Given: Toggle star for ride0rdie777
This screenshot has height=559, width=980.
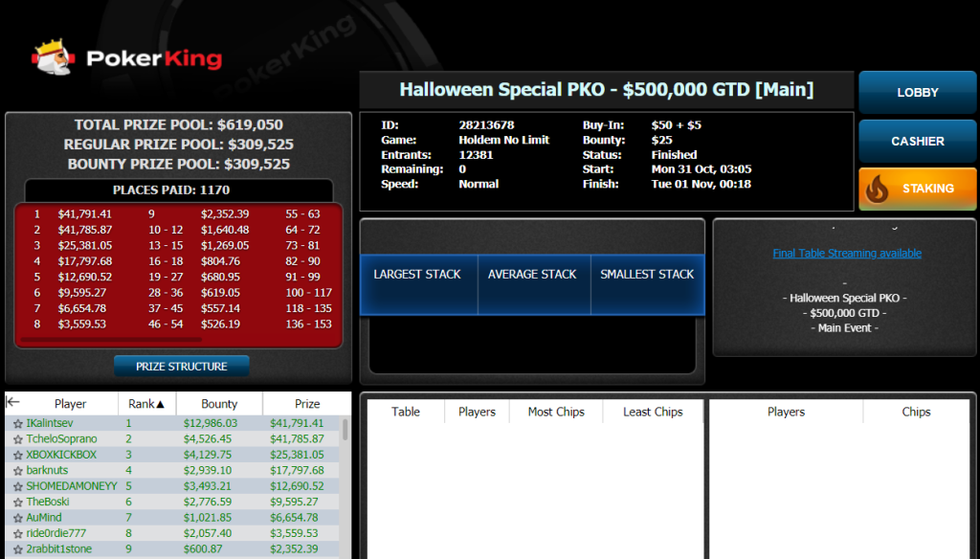Looking at the screenshot, I should (x=18, y=533).
